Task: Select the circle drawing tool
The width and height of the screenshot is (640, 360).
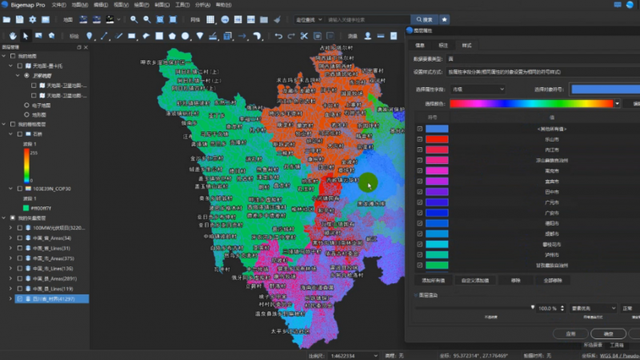Action: tap(185, 36)
